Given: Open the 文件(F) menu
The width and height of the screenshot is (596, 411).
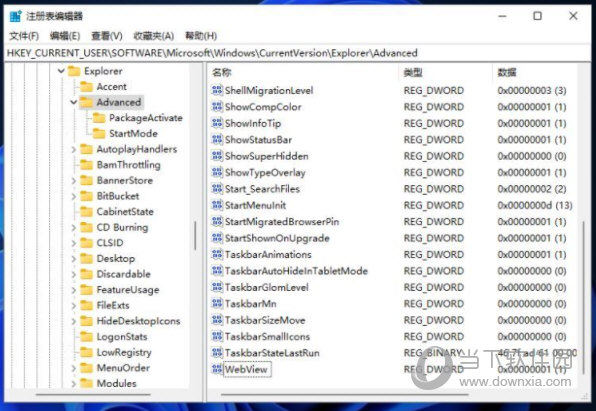Looking at the screenshot, I should [24, 36].
